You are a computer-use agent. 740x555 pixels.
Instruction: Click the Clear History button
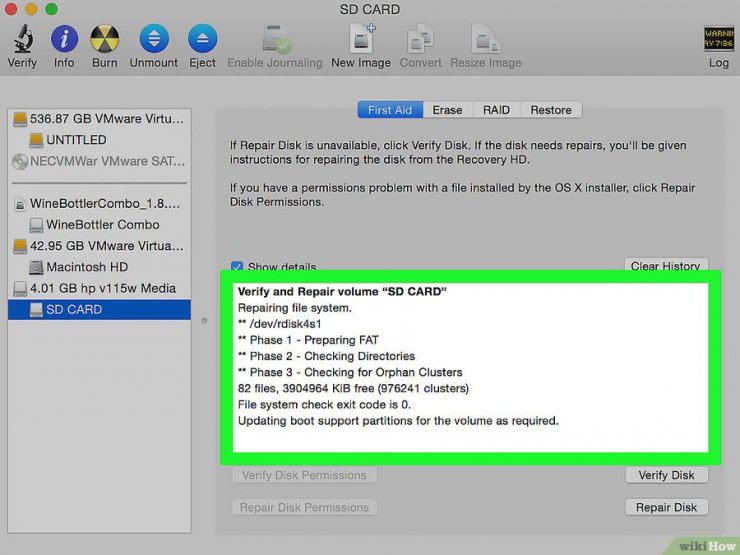tap(666, 265)
